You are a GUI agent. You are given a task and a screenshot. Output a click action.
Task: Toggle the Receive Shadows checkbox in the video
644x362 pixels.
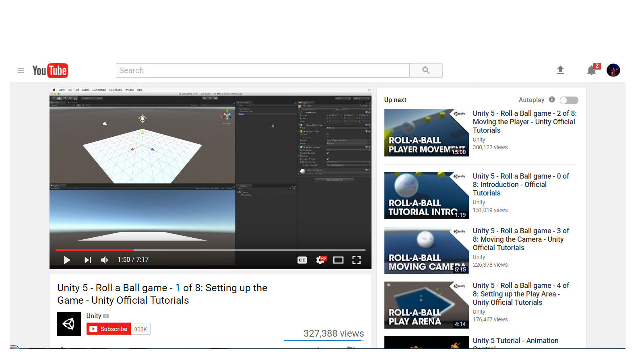328,153
